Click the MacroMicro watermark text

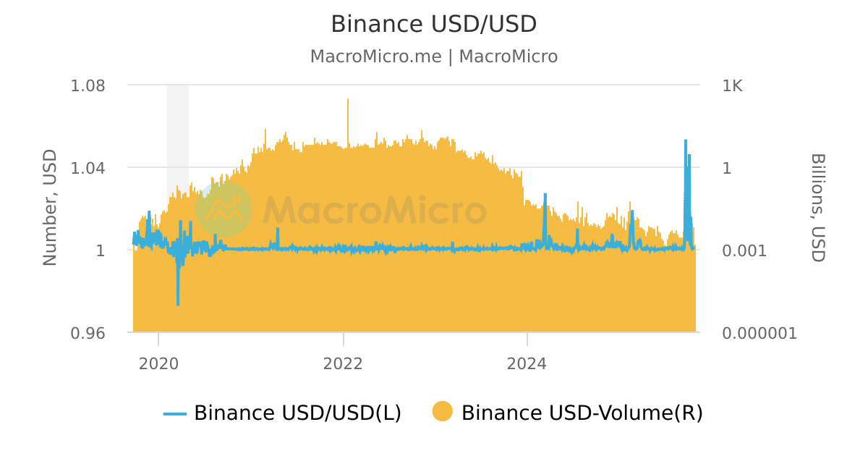(374, 210)
